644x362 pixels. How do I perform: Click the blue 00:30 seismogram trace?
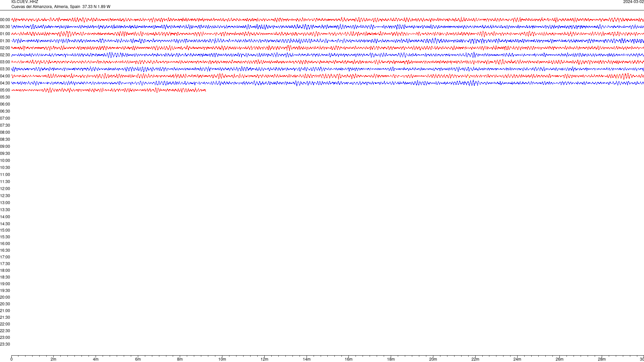[x=328, y=27]
